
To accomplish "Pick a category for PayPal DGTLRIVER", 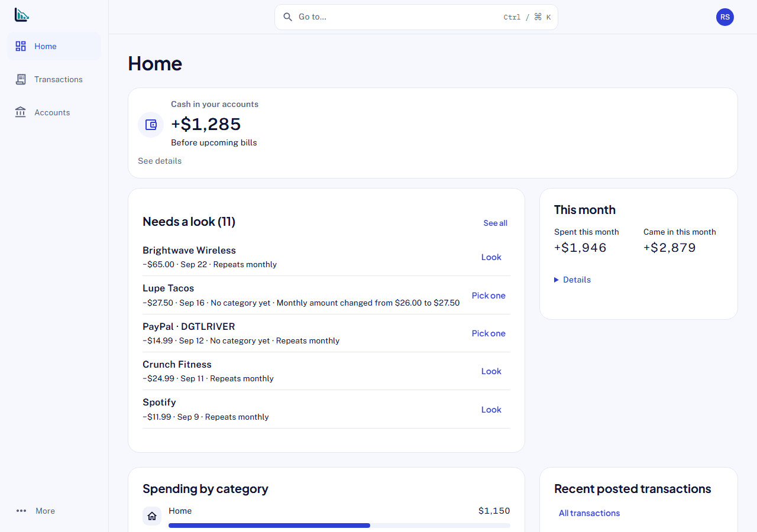I will (489, 333).
